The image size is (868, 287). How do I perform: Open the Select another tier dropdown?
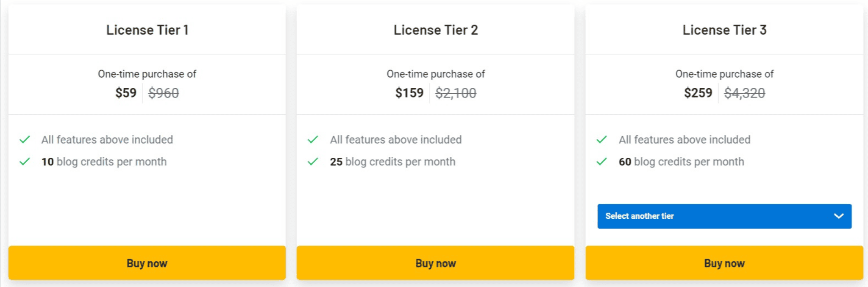pyautogui.click(x=724, y=216)
